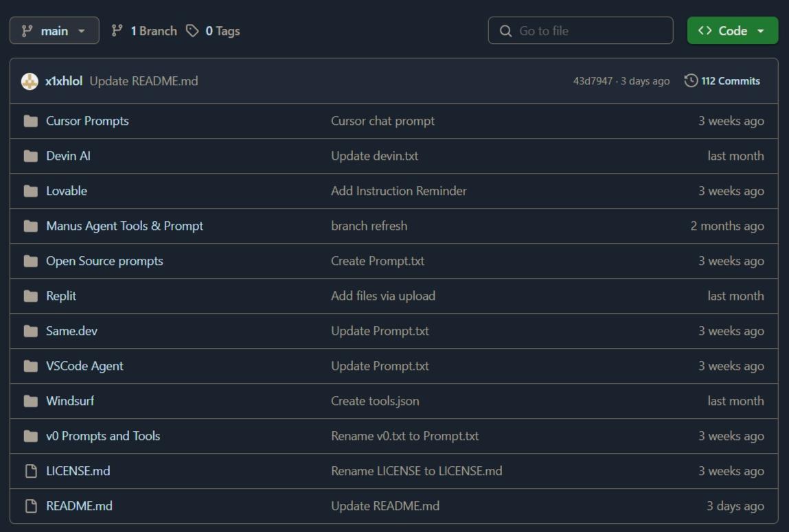The width and height of the screenshot is (789, 532).
Task: Click 'last month' in the Devin AI row
Action: pyautogui.click(x=735, y=156)
